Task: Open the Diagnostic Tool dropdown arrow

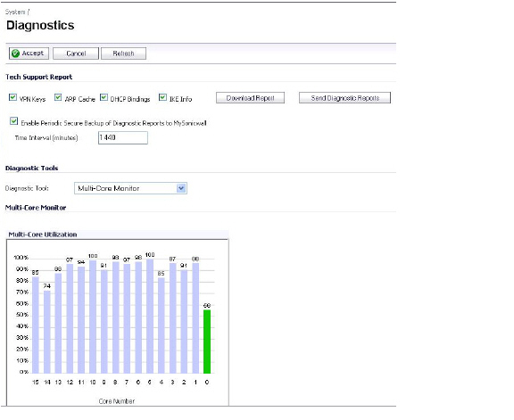Action: 181,188
